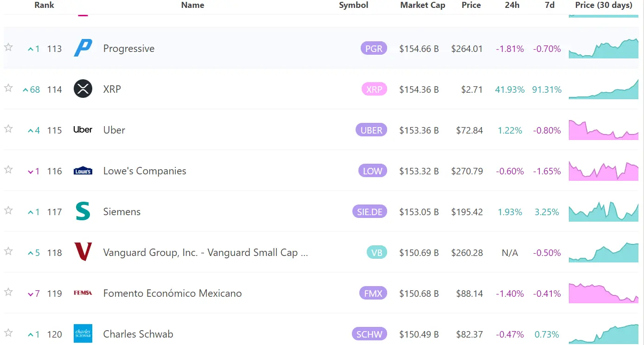The image size is (644, 345).
Task: Click XRP's 30-day price chart
Action: click(603, 89)
